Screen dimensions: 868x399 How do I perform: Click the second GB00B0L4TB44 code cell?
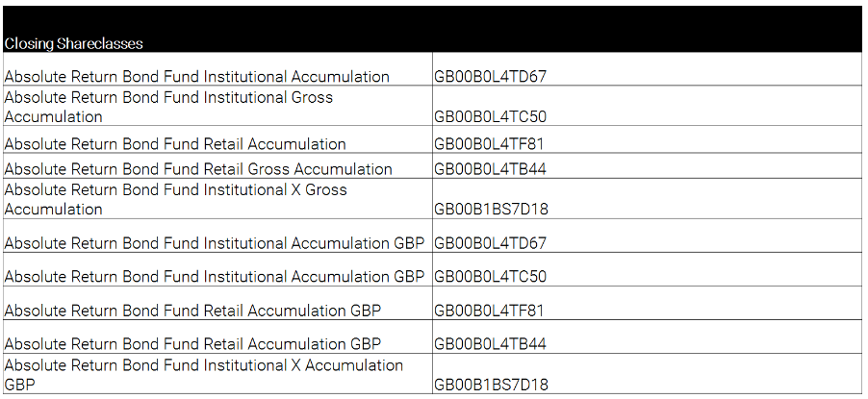[647, 337]
